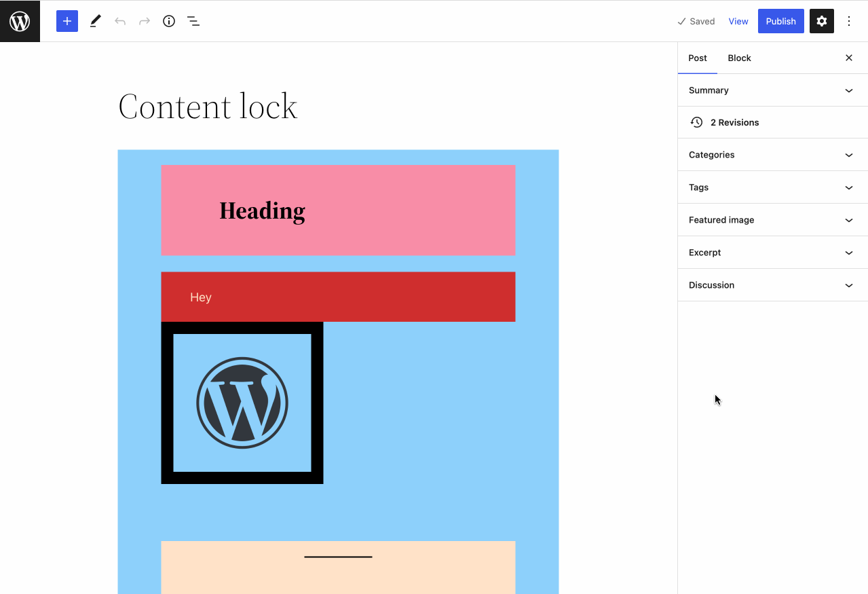
Task: Click the WordPress logo to view posts
Action: point(20,21)
